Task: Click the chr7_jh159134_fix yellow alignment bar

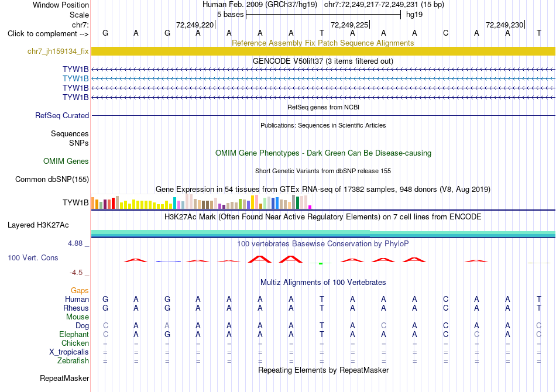Action: click(323, 51)
